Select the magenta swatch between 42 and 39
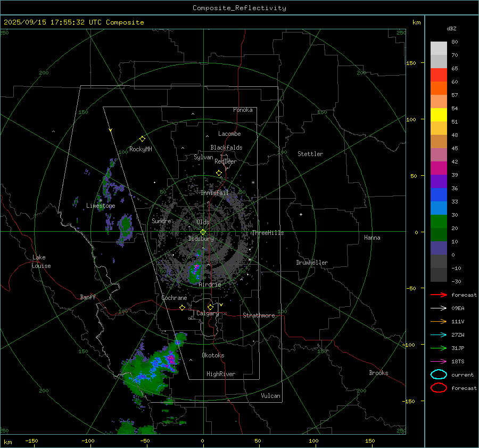The width and height of the screenshot is (479, 448). tap(439, 168)
